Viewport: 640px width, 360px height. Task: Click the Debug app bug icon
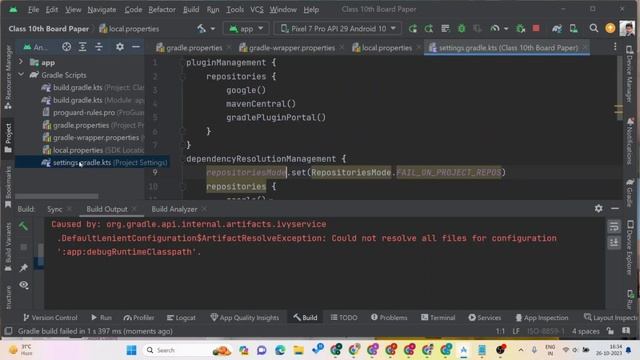tap(462, 29)
